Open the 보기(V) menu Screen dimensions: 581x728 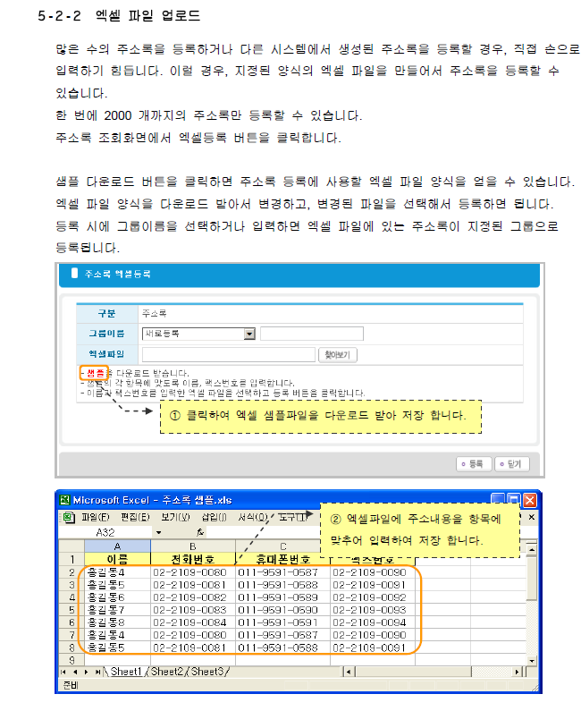[175, 517]
